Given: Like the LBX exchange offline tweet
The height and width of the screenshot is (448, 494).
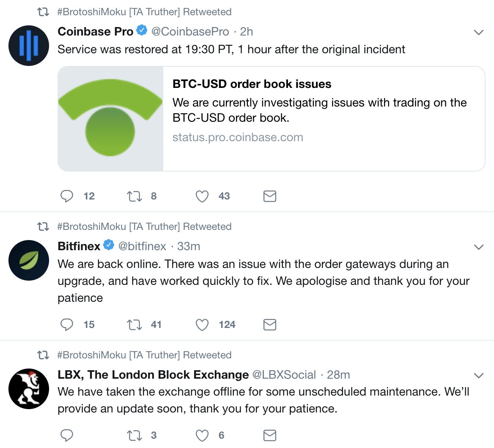Looking at the screenshot, I should pyautogui.click(x=202, y=435).
